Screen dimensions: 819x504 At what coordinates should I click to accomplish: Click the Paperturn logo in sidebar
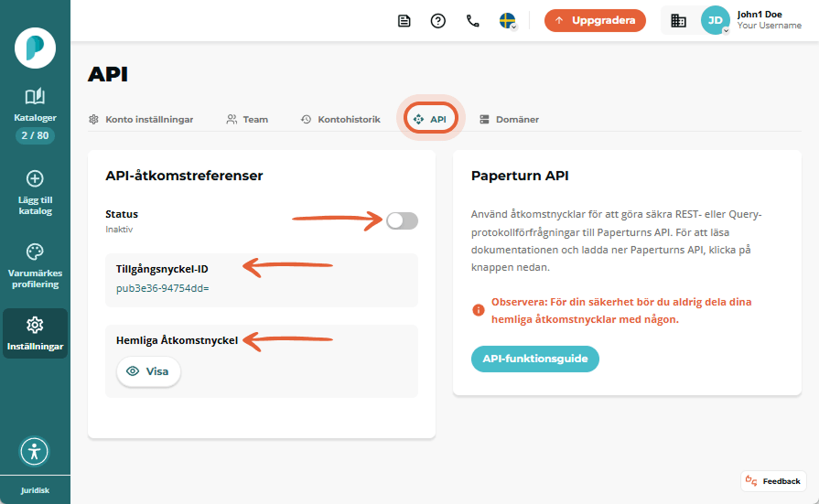coord(35,48)
